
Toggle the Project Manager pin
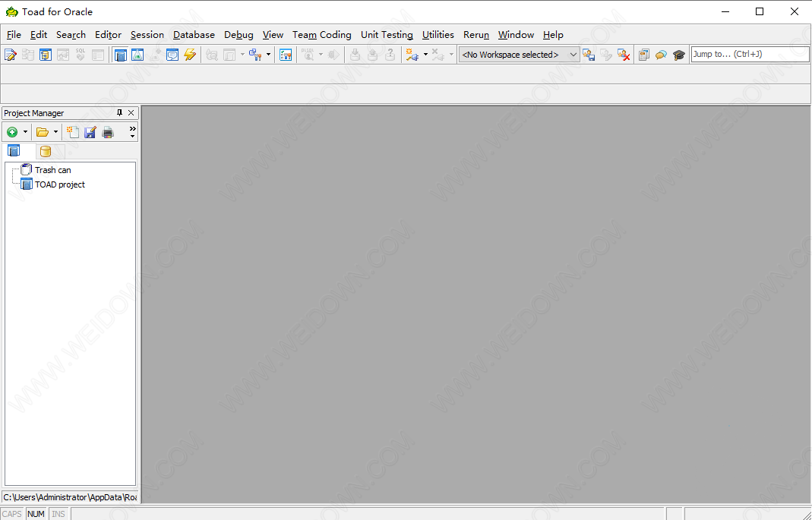119,113
